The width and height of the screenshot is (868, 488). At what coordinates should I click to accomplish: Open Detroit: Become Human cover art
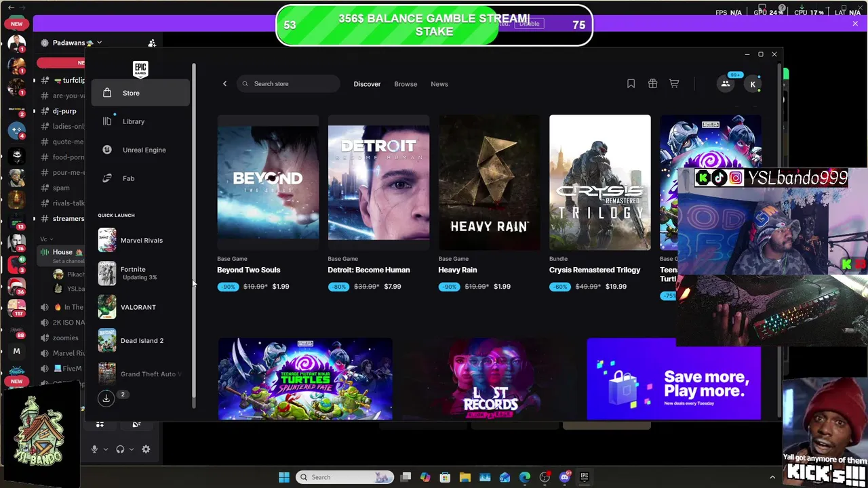point(378,182)
